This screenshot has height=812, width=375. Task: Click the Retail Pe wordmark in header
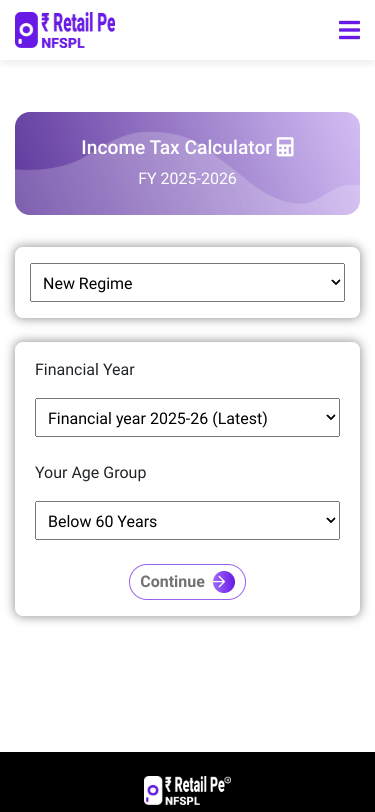coord(78,24)
